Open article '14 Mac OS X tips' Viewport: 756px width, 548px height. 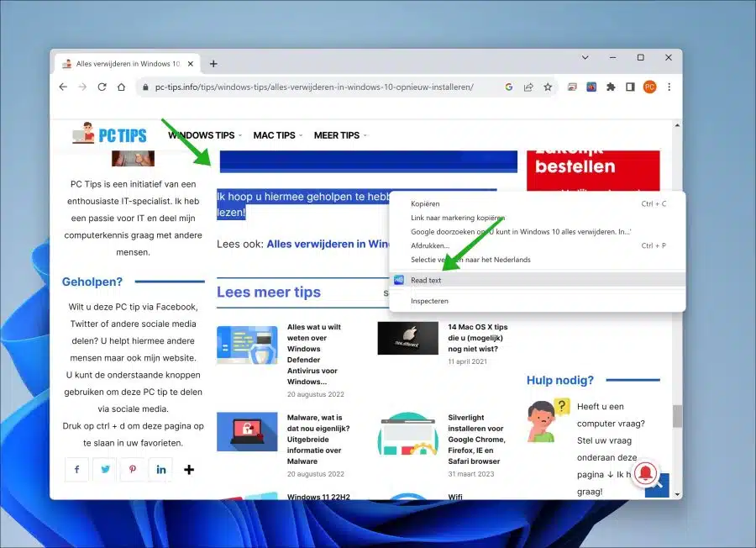477,338
